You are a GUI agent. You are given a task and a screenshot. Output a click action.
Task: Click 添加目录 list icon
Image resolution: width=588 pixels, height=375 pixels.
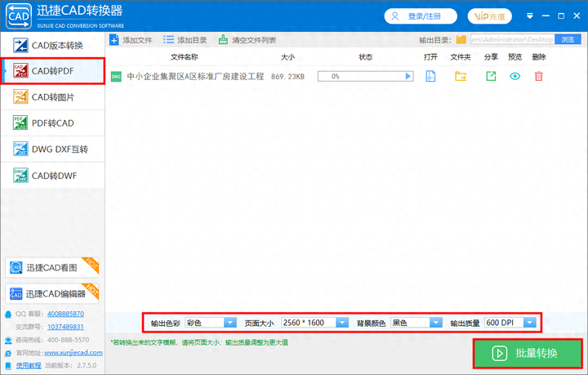tap(168, 40)
